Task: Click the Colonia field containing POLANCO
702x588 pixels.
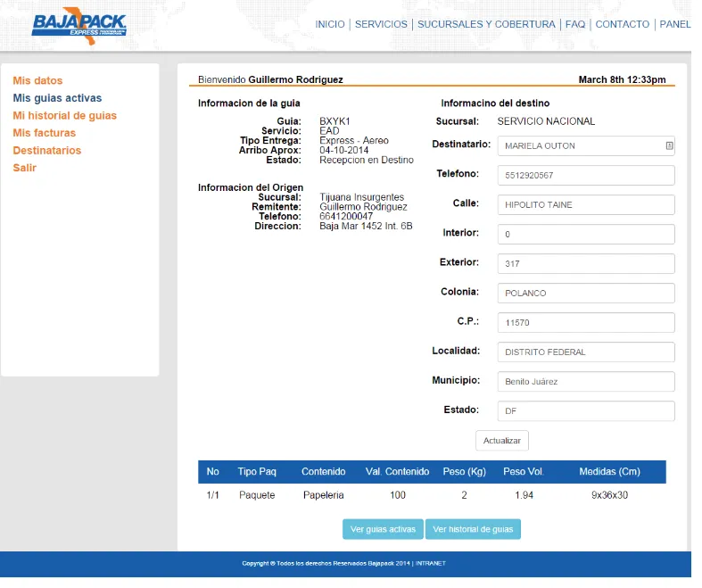Action: (585, 294)
